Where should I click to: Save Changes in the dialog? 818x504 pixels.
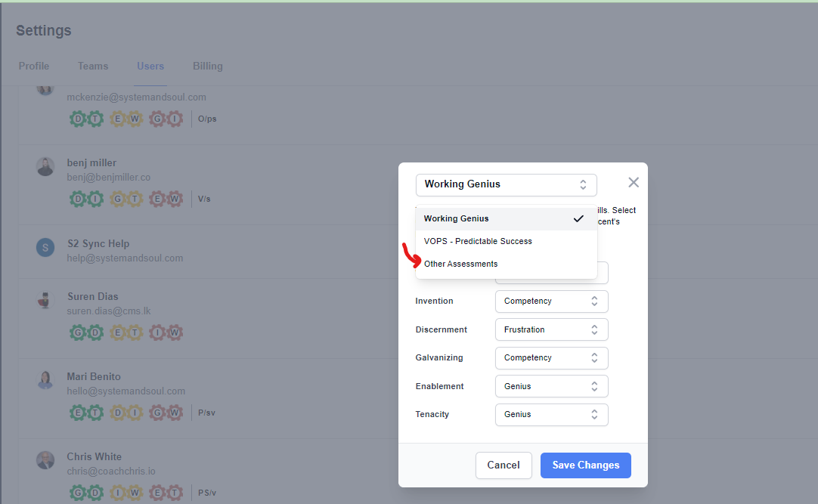pyautogui.click(x=585, y=465)
